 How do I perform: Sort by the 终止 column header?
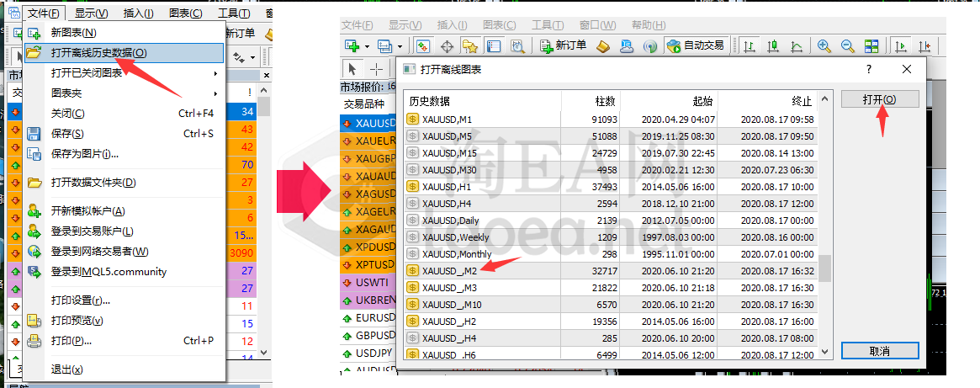[x=768, y=101]
